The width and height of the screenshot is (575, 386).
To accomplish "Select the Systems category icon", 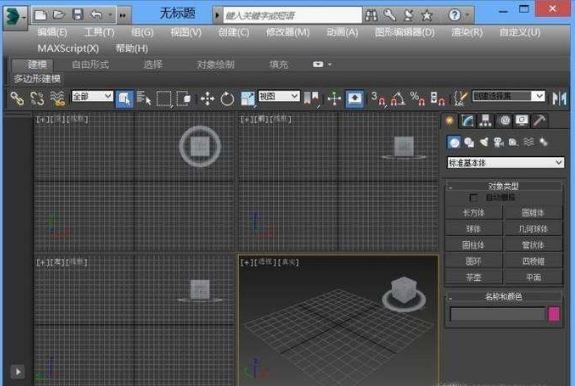I will (543, 142).
